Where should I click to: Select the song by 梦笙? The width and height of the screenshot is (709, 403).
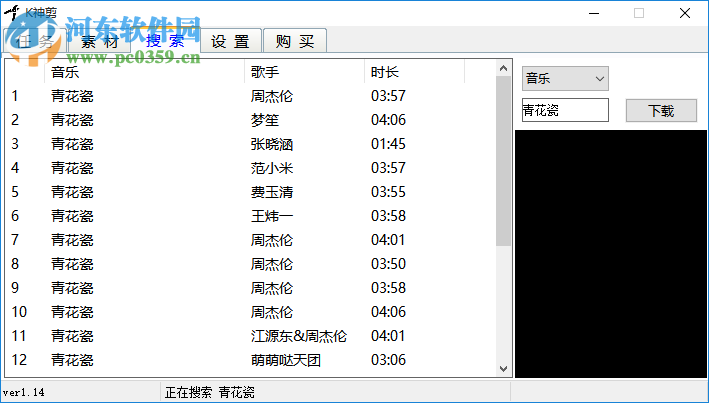pos(265,120)
